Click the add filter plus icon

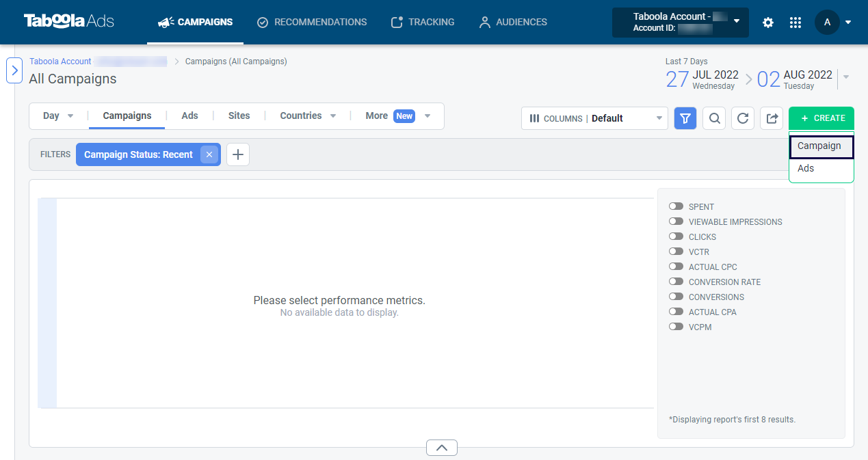tap(238, 154)
